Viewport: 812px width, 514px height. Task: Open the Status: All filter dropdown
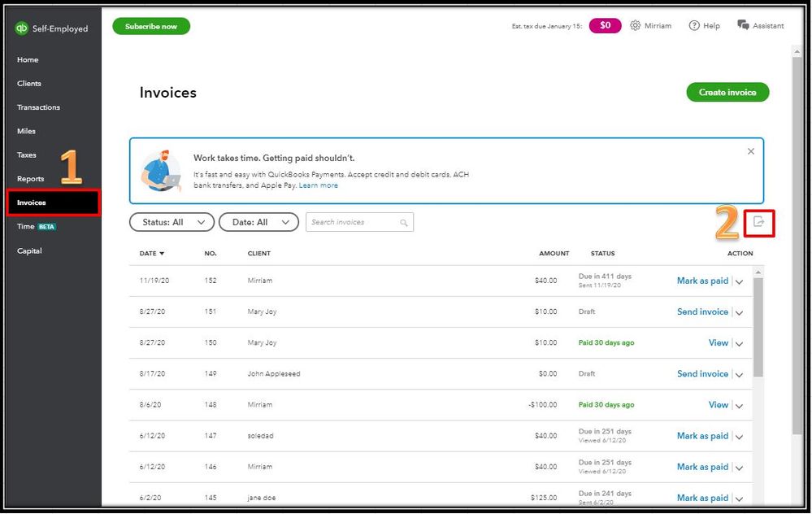(x=172, y=222)
